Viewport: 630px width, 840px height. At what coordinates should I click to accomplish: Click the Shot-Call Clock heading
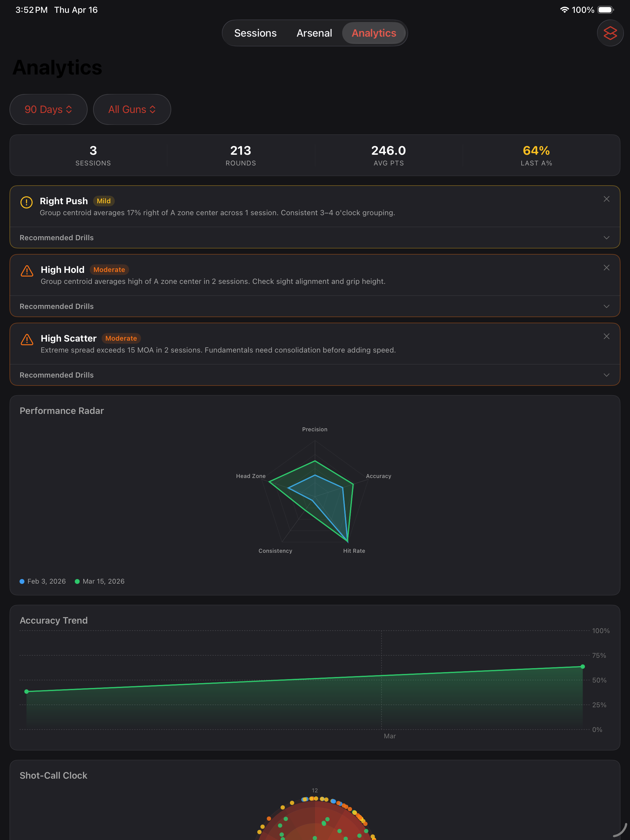pos(53,775)
